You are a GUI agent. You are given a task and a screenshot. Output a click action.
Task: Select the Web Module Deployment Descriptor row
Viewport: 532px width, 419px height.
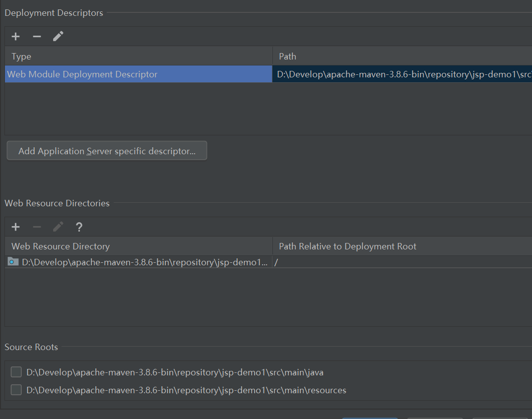pos(82,74)
